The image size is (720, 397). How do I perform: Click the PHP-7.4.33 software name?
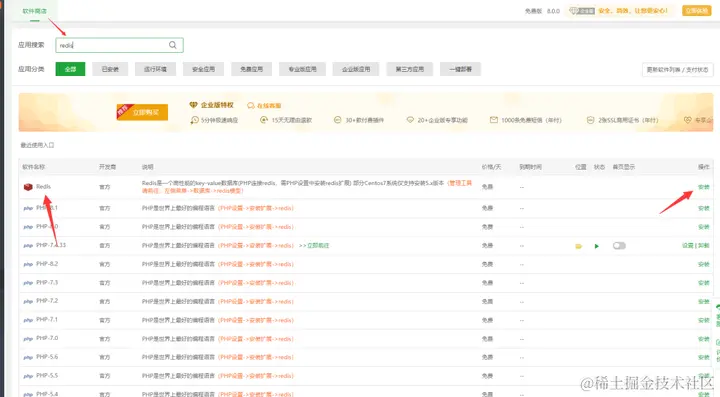coord(51,246)
